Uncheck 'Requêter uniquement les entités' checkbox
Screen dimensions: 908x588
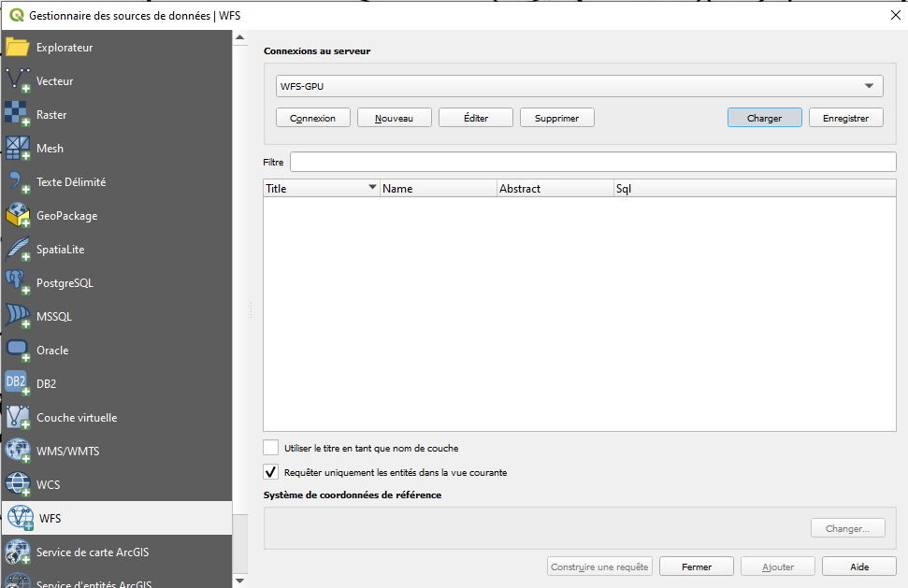271,472
